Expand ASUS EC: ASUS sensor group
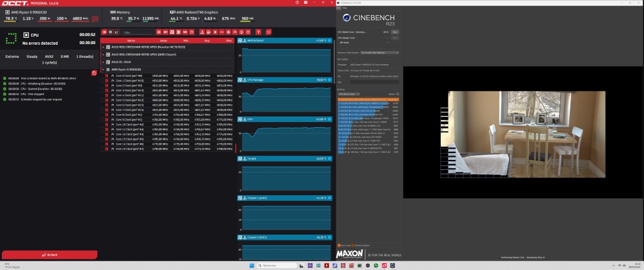The width and height of the screenshot is (644, 270). click(x=103, y=62)
